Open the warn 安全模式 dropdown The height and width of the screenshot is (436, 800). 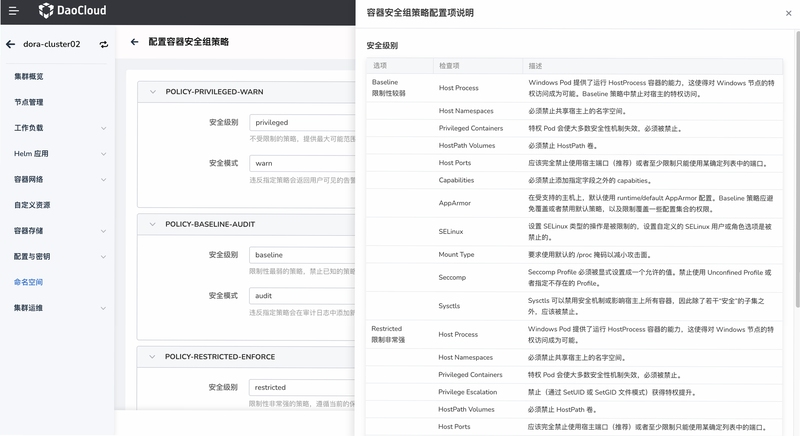[302, 163]
